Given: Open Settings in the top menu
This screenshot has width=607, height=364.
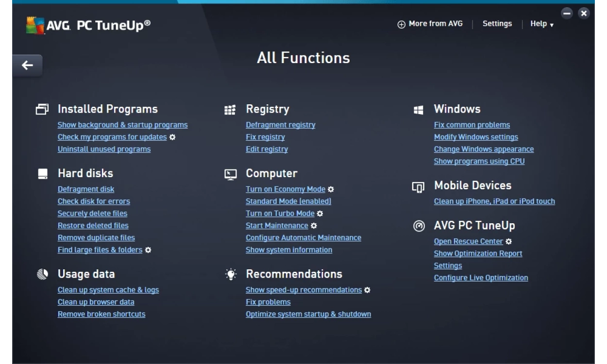Looking at the screenshot, I should tap(497, 24).
